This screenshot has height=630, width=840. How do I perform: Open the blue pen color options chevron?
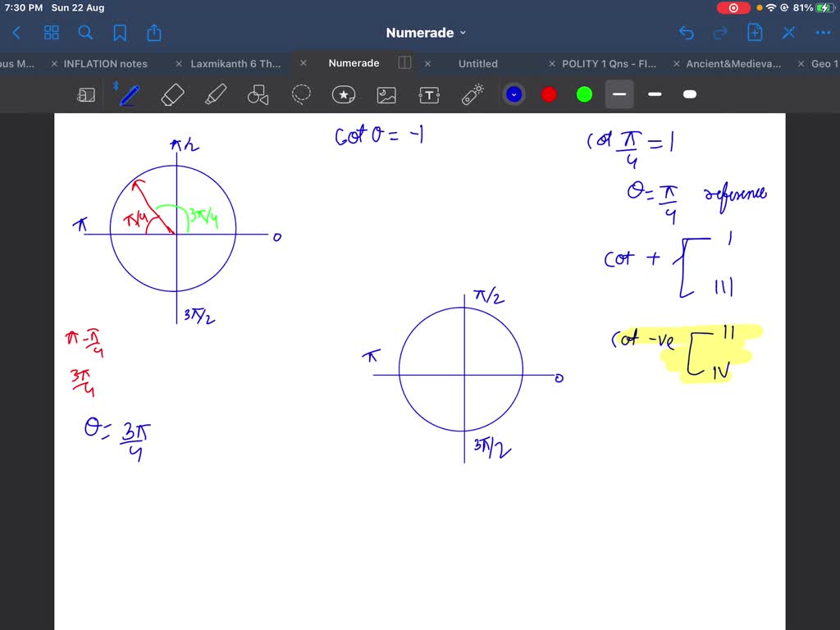pos(514,94)
